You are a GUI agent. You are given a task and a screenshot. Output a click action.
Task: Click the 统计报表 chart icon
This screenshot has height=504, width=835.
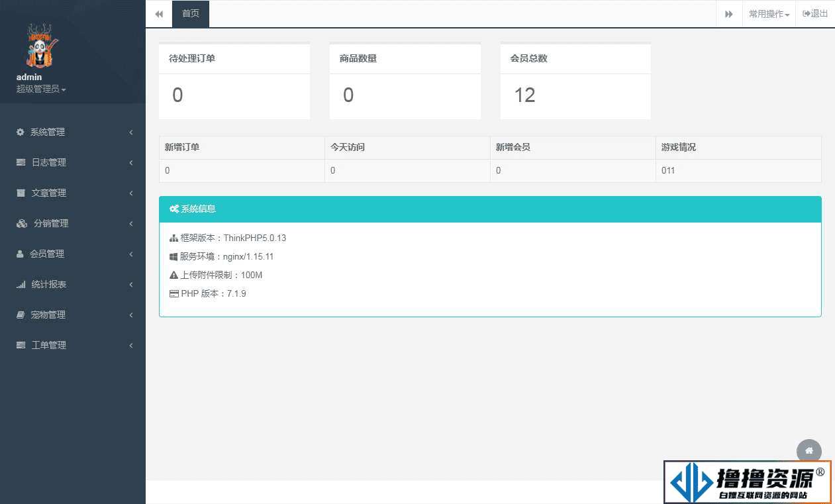tap(21, 284)
